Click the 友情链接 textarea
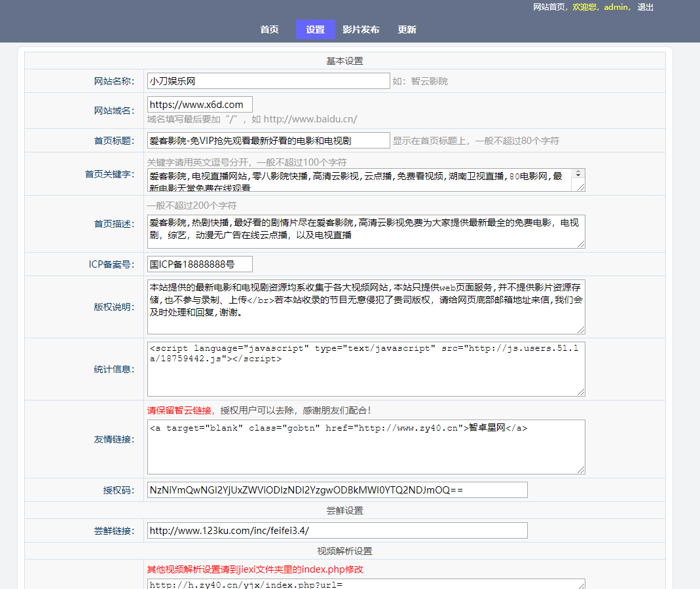 click(x=365, y=447)
